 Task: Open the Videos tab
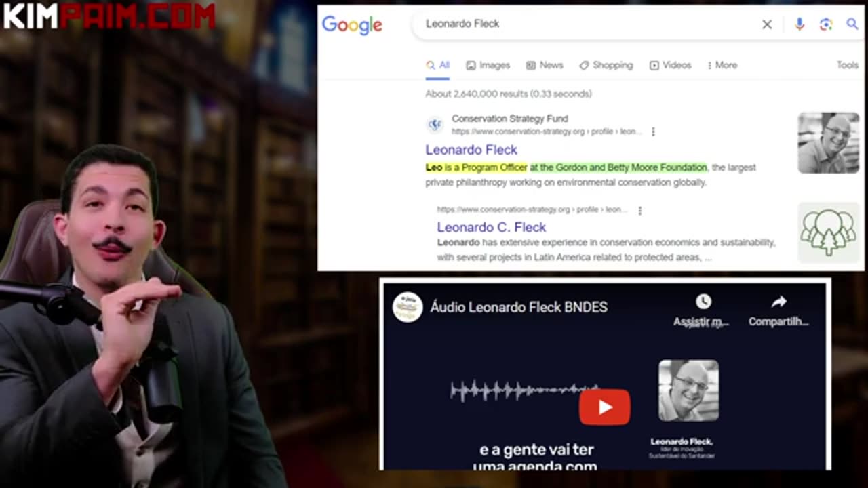click(x=670, y=65)
